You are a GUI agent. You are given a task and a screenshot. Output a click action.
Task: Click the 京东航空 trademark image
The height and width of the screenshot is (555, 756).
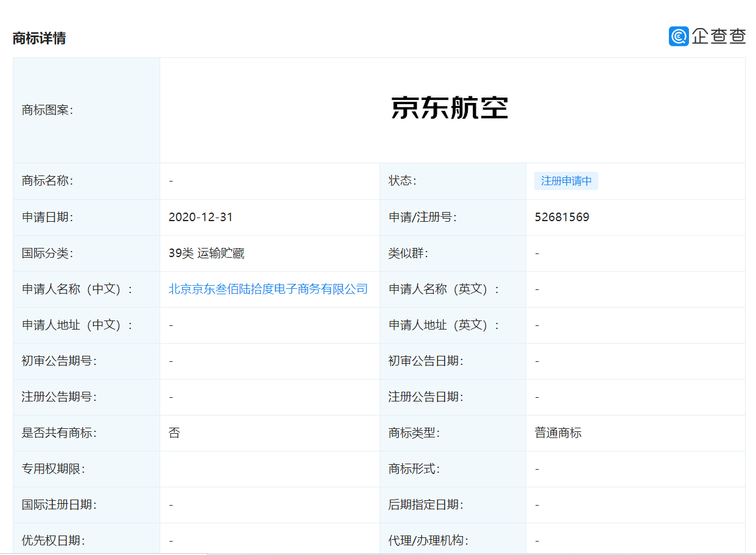pos(450,108)
